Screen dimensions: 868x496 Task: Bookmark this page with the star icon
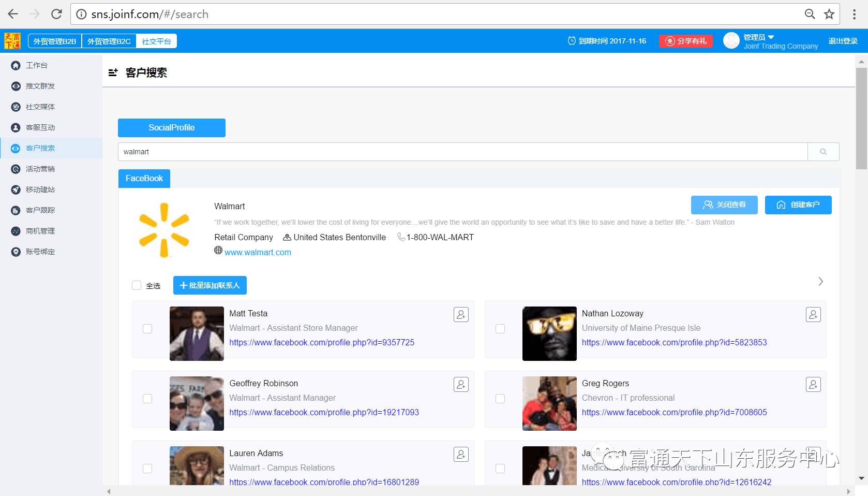(829, 14)
